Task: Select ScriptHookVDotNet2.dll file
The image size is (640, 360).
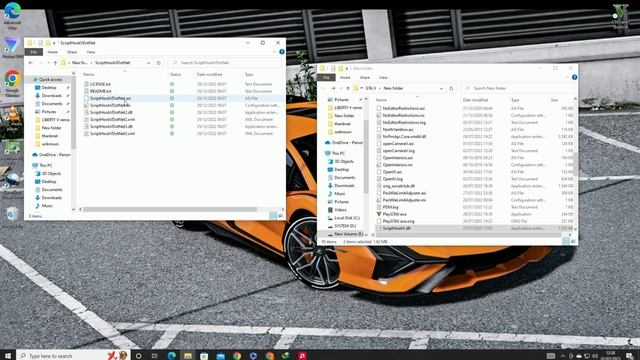Action: [111, 112]
